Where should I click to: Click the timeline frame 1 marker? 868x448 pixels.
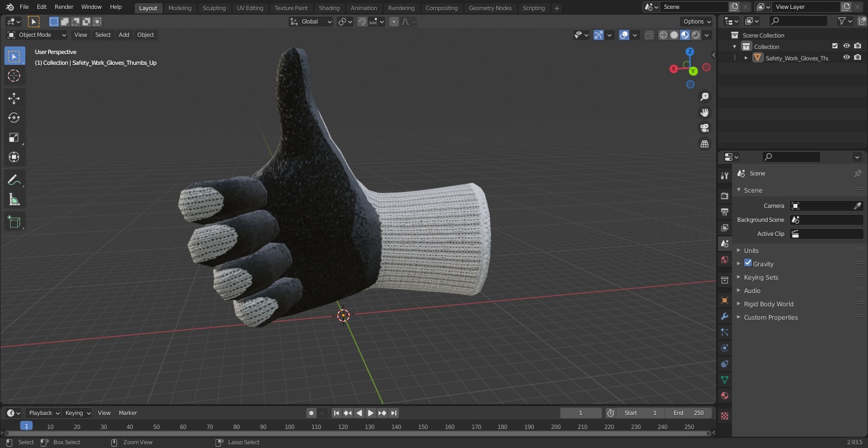(26, 426)
